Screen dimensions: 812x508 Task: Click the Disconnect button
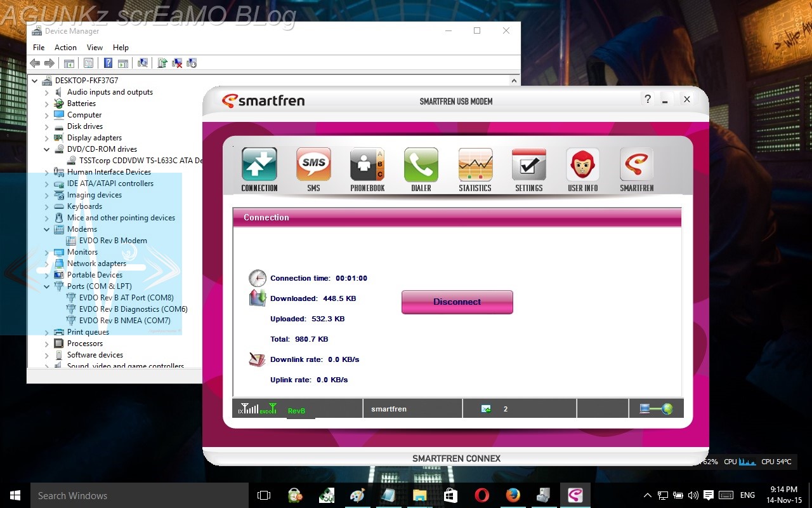click(x=457, y=302)
